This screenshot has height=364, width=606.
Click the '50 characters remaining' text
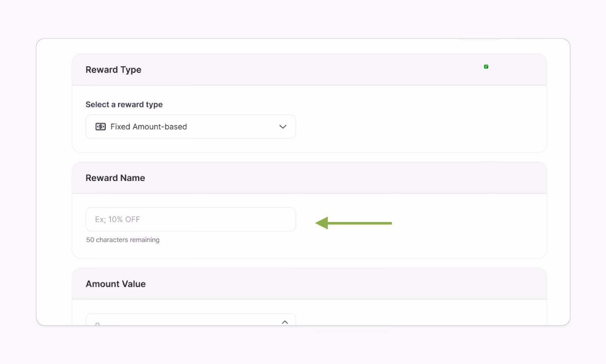click(x=123, y=240)
